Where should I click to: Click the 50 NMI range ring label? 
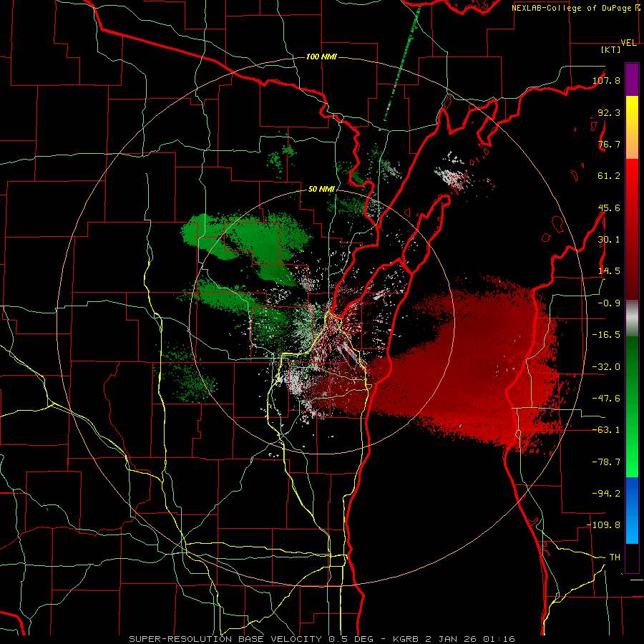point(321,190)
